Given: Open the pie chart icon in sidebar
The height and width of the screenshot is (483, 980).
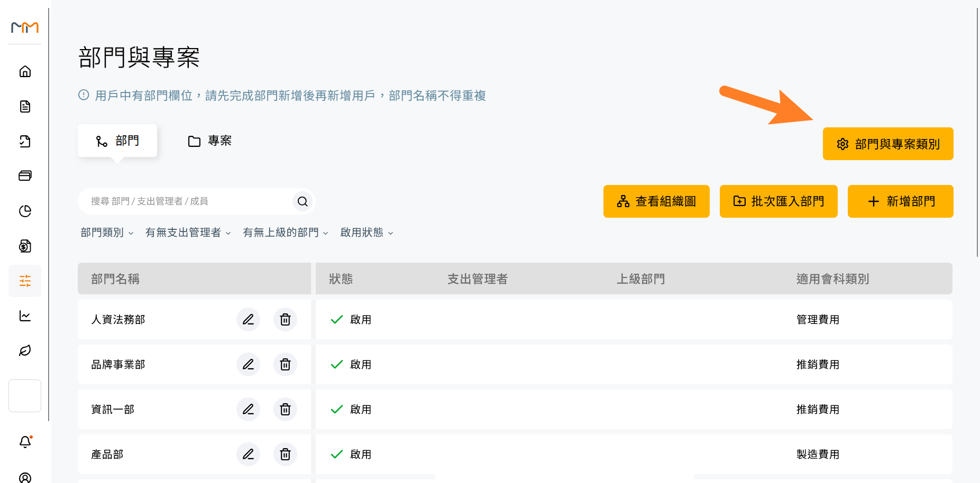Looking at the screenshot, I should [x=25, y=211].
